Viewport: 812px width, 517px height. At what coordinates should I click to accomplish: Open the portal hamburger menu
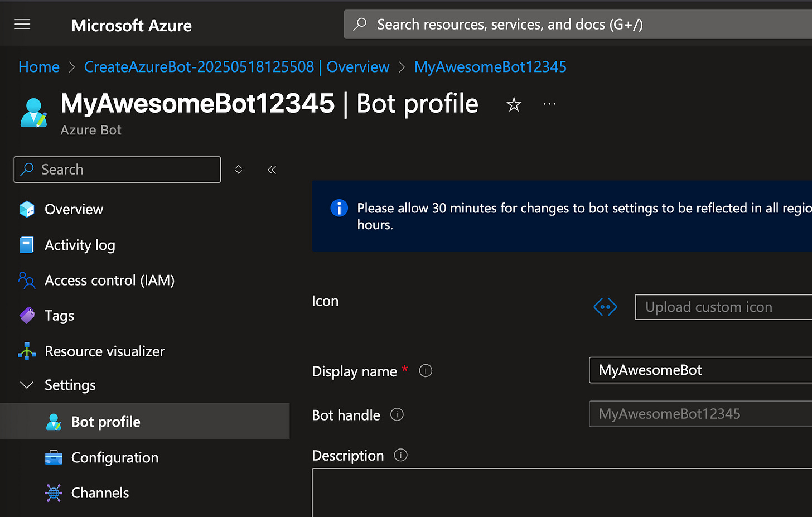22,24
